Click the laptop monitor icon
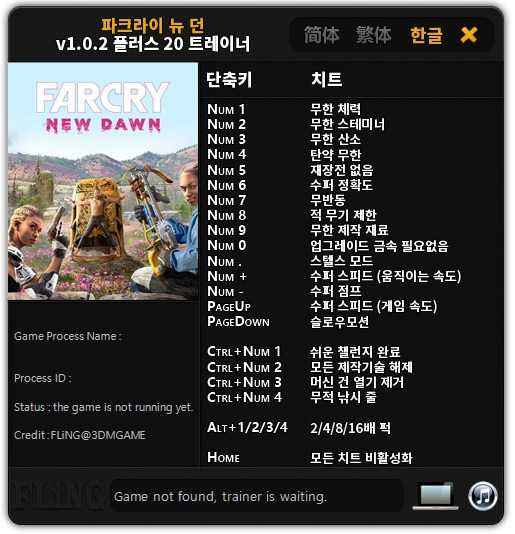 (437, 498)
